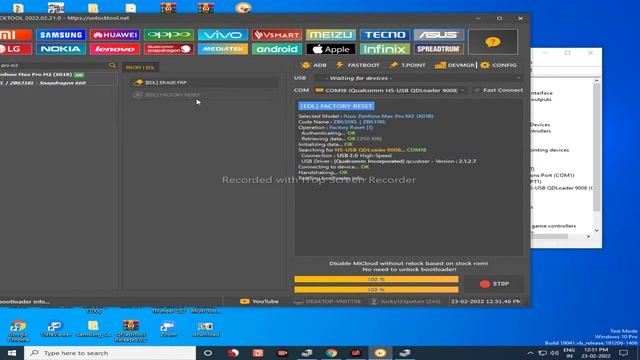
Task: Open DEVMGR device manager
Action: [x=455, y=65]
